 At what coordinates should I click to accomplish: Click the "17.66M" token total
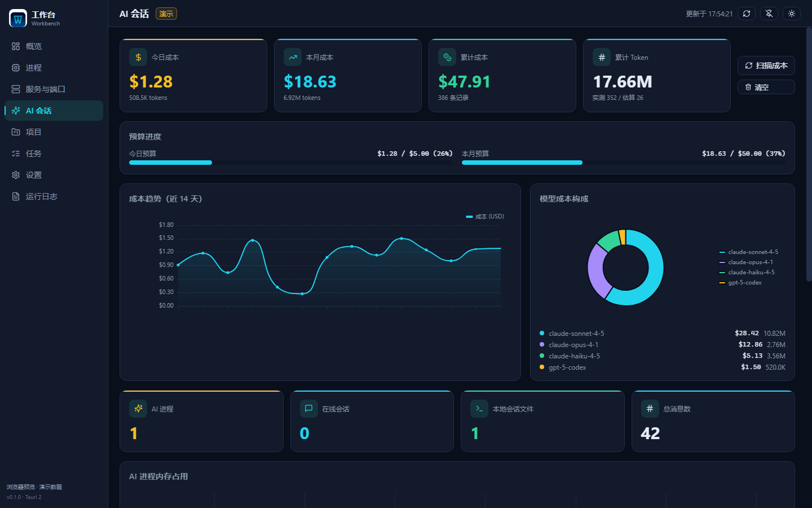pos(623,82)
